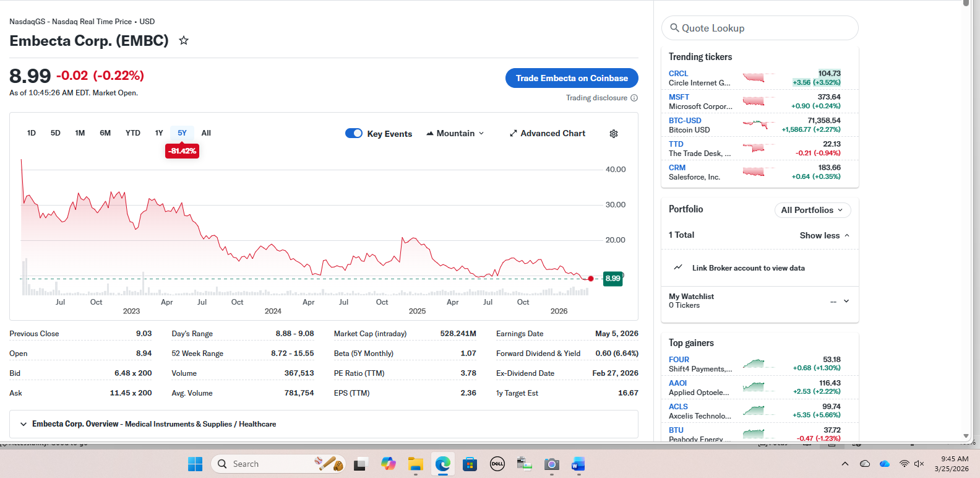The width and height of the screenshot is (980, 478).
Task: Collapse the portfolio with Show less
Action: tap(824, 235)
